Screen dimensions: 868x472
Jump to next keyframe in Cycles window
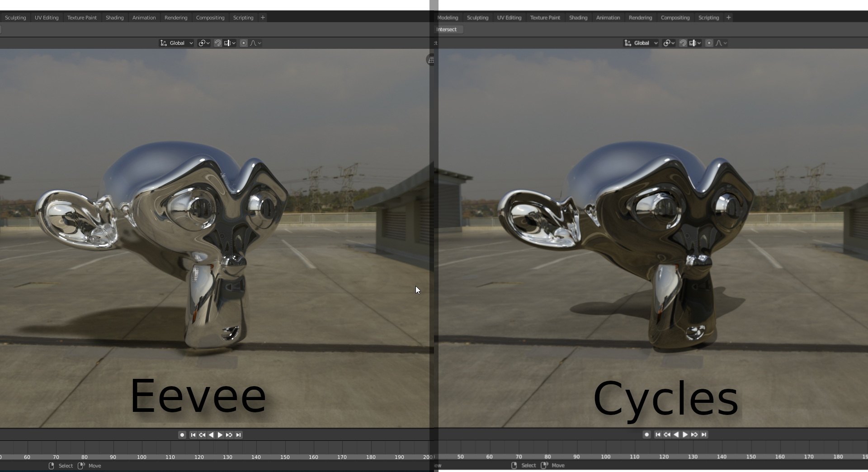(694, 434)
